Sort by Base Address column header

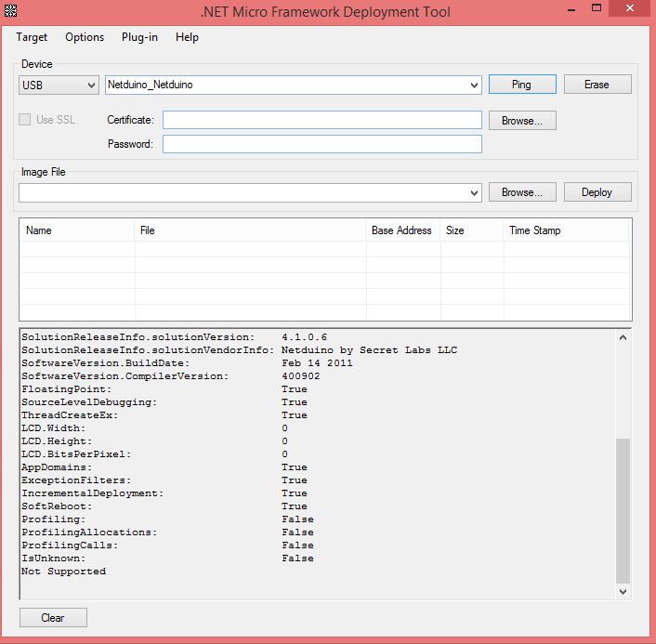click(x=403, y=230)
